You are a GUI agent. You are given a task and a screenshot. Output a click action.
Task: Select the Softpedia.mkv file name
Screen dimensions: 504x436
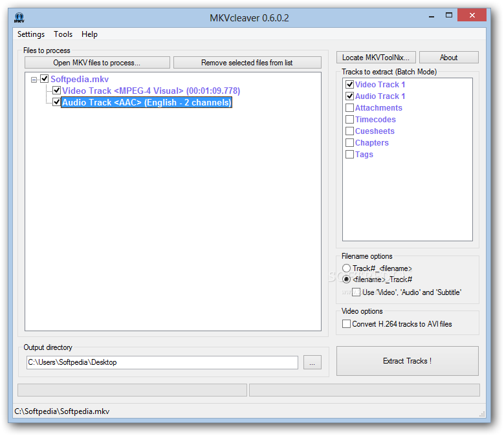pos(80,79)
